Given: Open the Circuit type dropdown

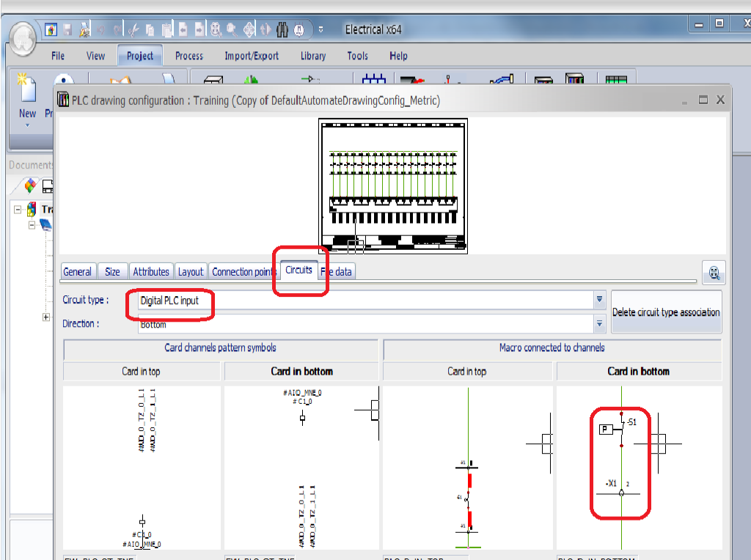Looking at the screenshot, I should pos(599,299).
